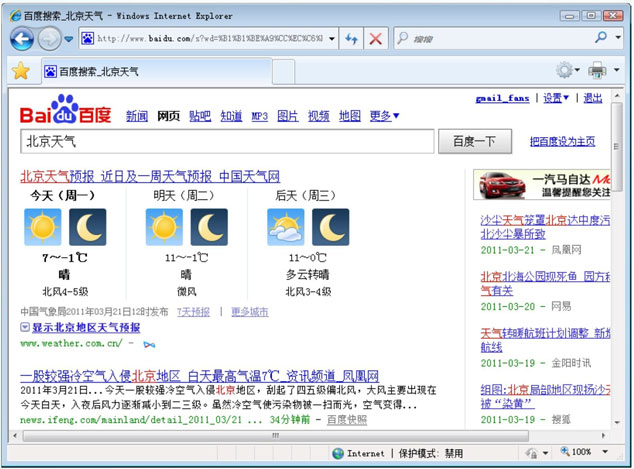This screenshot has height=469, width=634.
Task: Click the browser Back arrow button
Action: [22, 38]
